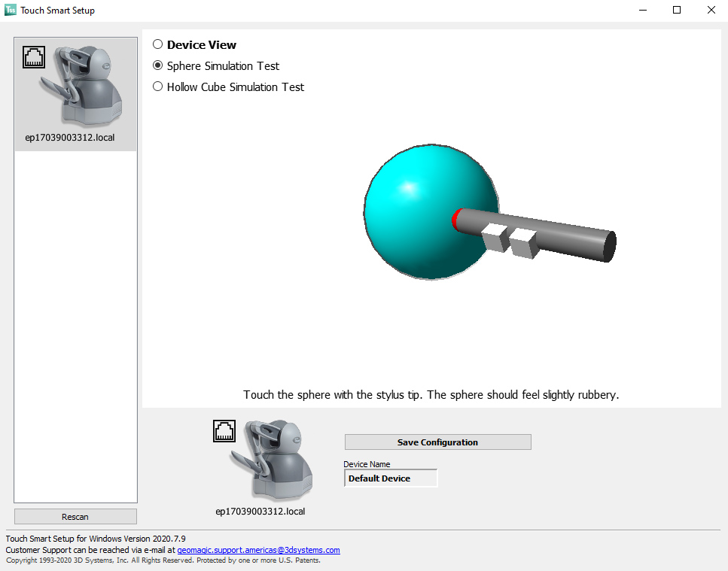Viewport: 728px width, 571px height.
Task: Click the Save Configuration button
Action: tap(438, 442)
